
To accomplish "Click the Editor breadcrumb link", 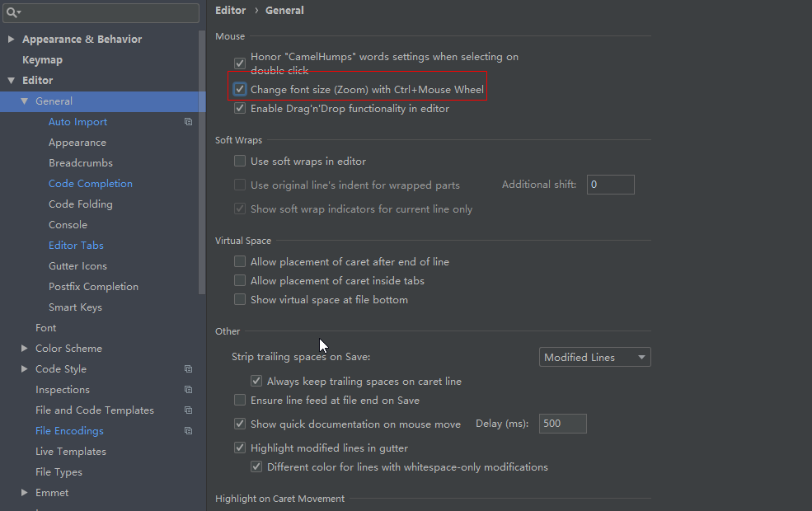I will (230, 11).
